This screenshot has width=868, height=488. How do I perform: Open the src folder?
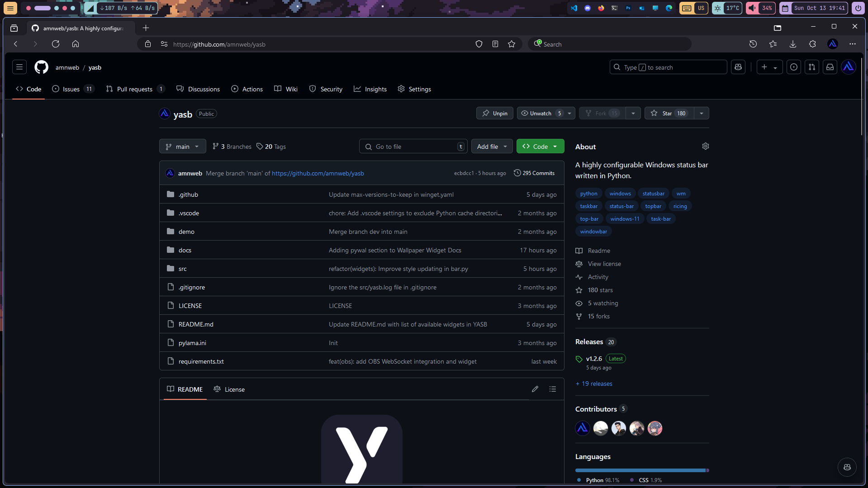click(x=182, y=269)
